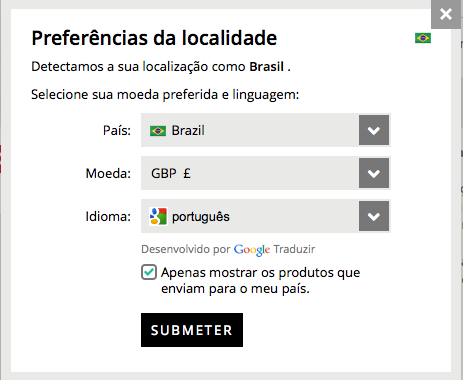Viewport: 463px width, 380px height.
Task: Click the 'Preferências da localidade' heading
Action: coord(154,38)
